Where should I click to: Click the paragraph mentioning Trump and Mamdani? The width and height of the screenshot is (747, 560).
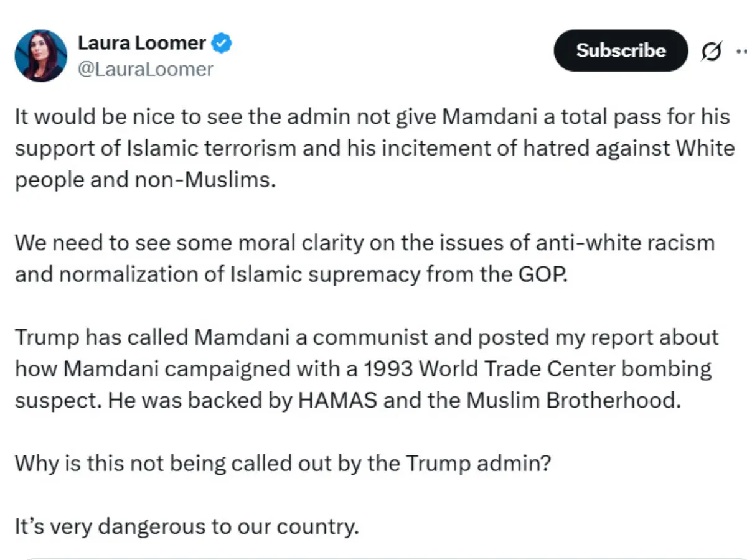[366, 368]
